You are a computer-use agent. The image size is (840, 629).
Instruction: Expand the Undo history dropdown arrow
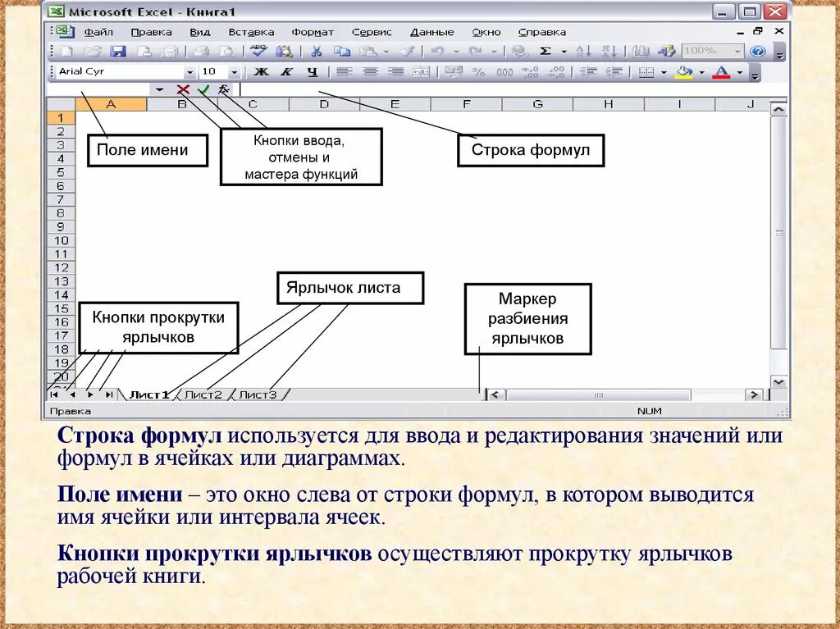tap(456, 52)
